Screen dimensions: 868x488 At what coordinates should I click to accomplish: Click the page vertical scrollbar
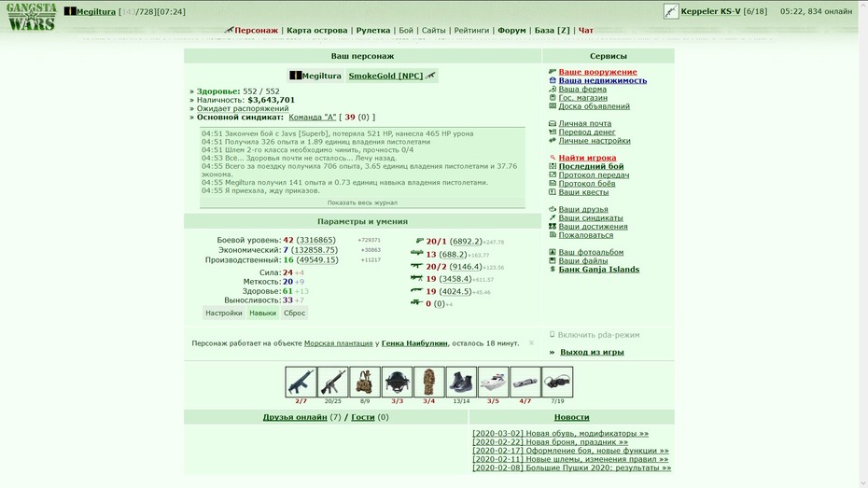click(863, 244)
